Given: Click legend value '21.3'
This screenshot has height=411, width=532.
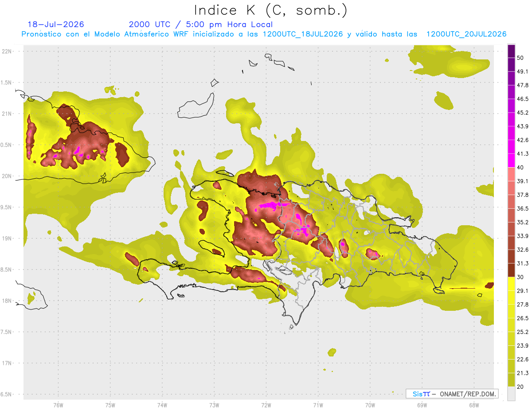Looking at the screenshot, I should [x=522, y=373].
